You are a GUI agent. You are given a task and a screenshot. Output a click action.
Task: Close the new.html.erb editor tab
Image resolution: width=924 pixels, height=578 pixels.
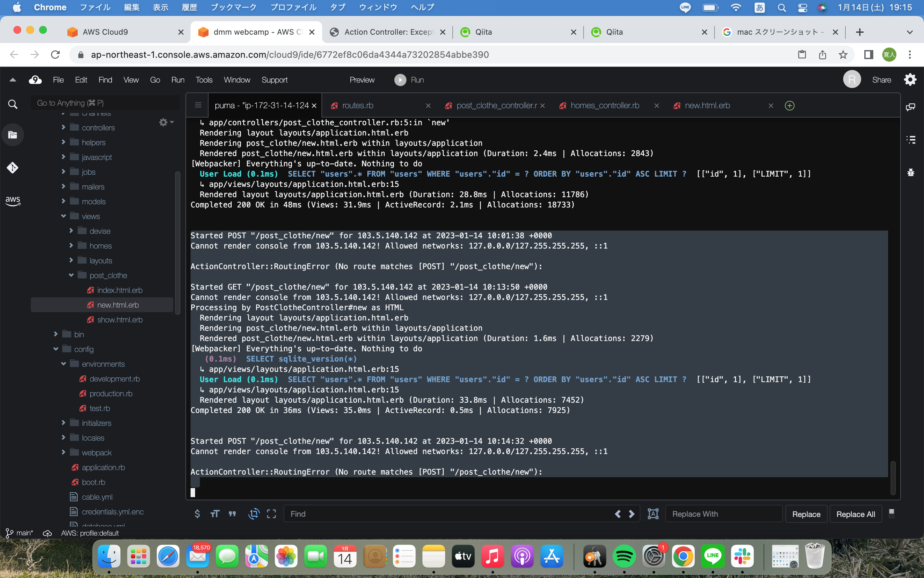(x=771, y=106)
